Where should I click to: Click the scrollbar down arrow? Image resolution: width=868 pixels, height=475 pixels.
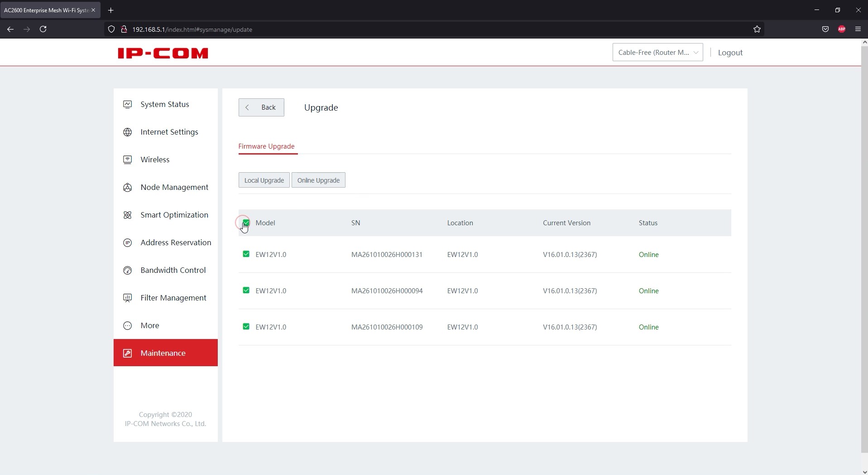tap(864, 471)
